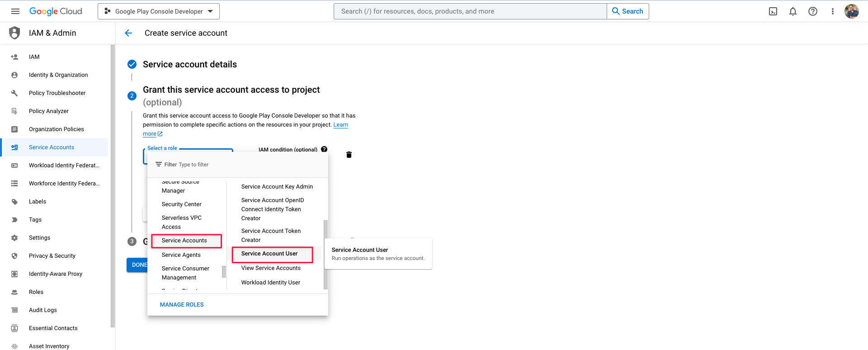Click the DONE button
This screenshot has width=868, height=350.
click(137, 265)
